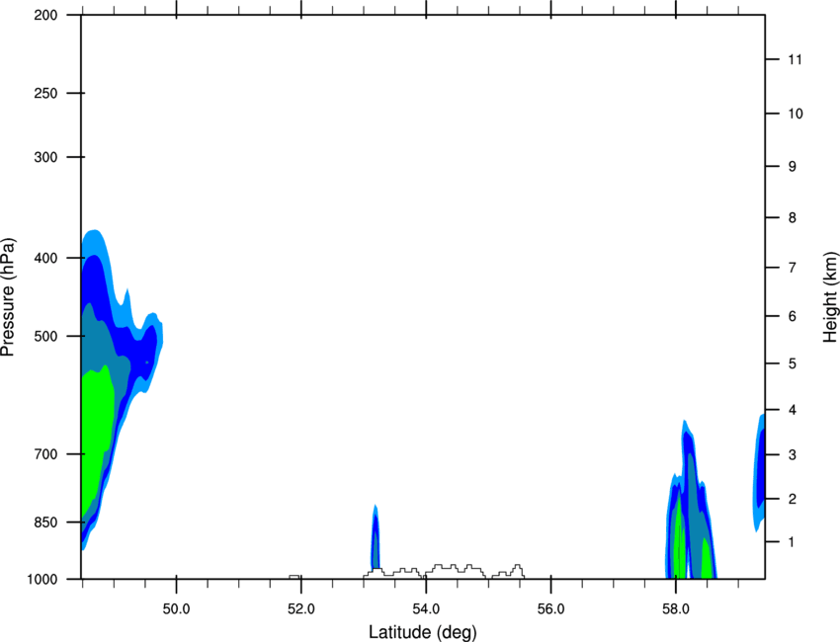Pick the 11 km height label
840x642 pixels.
pyautogui.click(x=795, y=59)
